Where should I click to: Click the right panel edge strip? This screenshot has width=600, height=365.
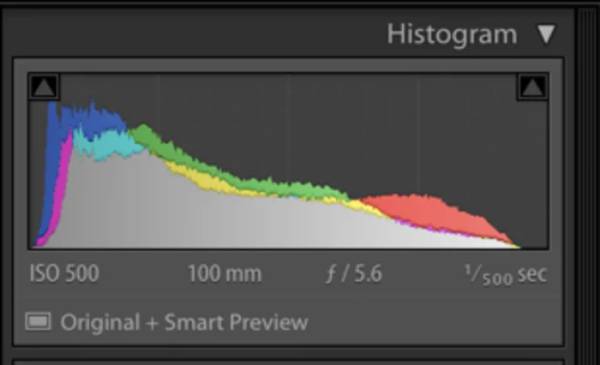587,184
